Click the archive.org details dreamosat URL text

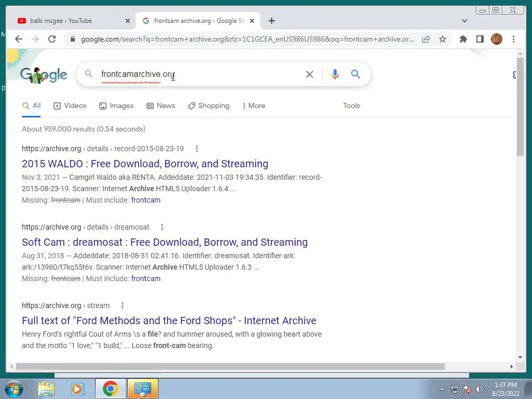click(86, 227)
